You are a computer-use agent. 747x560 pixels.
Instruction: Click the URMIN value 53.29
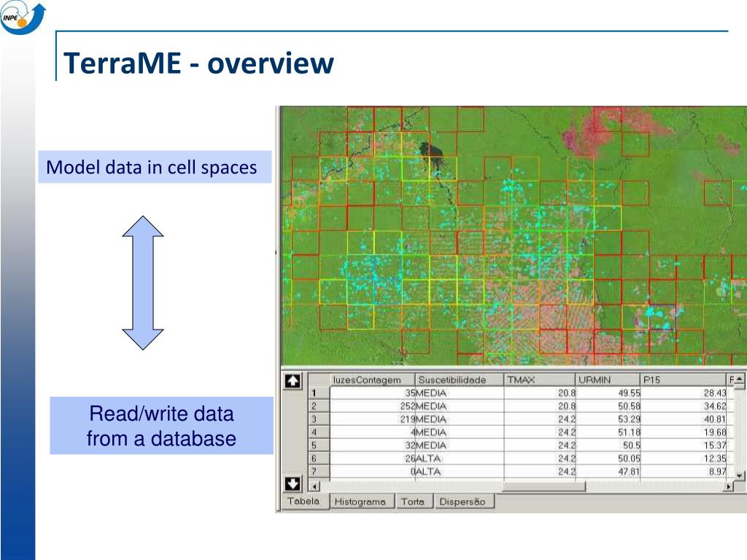point(629,419)
